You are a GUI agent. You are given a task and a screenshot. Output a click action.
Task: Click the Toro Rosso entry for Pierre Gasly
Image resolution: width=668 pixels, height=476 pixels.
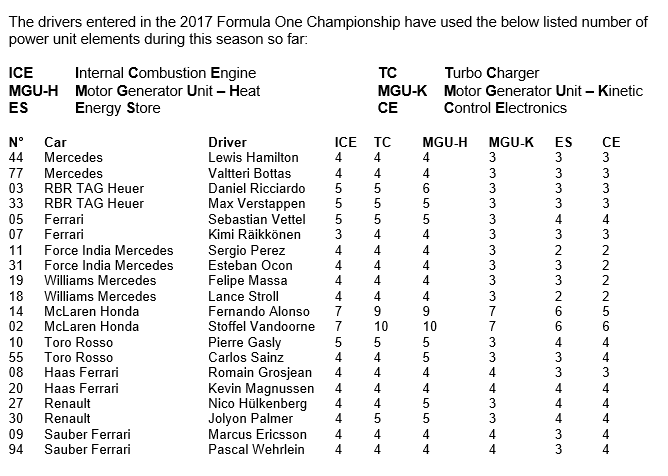pos(79,342)
